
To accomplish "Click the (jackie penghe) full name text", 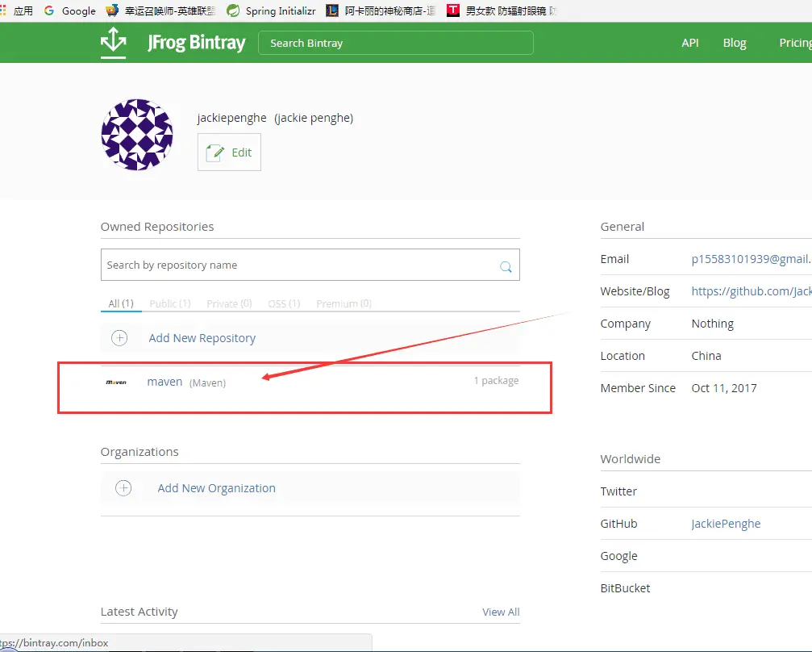I will pos(314,118).
